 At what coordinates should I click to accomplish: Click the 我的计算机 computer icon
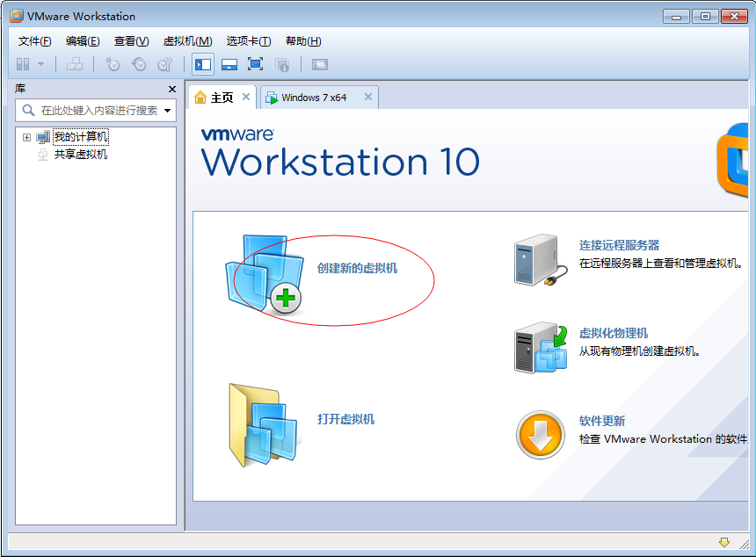pos(43,137)
